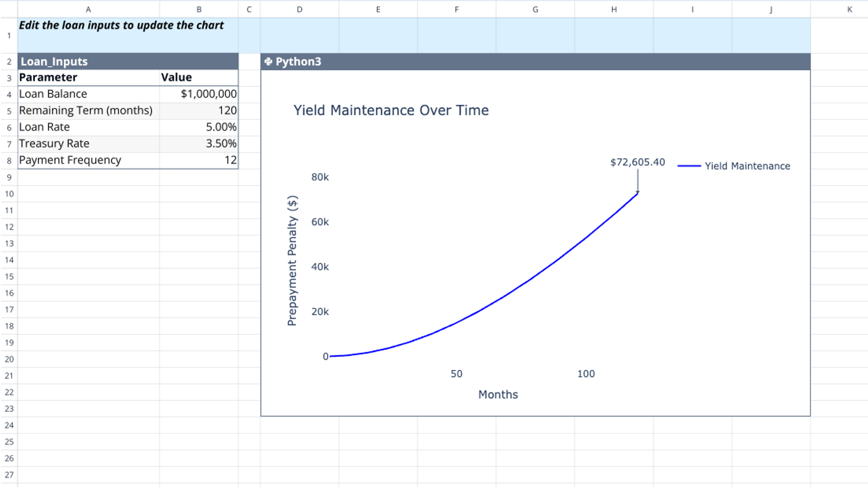
Task: Click the Loan Balance label cell
Action: tap(89, 94)
